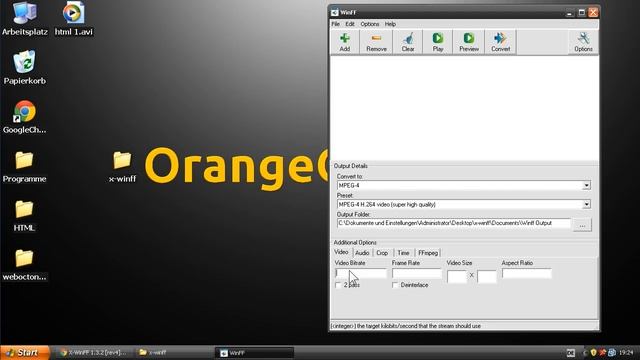The height and width of the screenshot is (360, 640).
Task: Click the Play toolbar icon
Action: point(438,42)
